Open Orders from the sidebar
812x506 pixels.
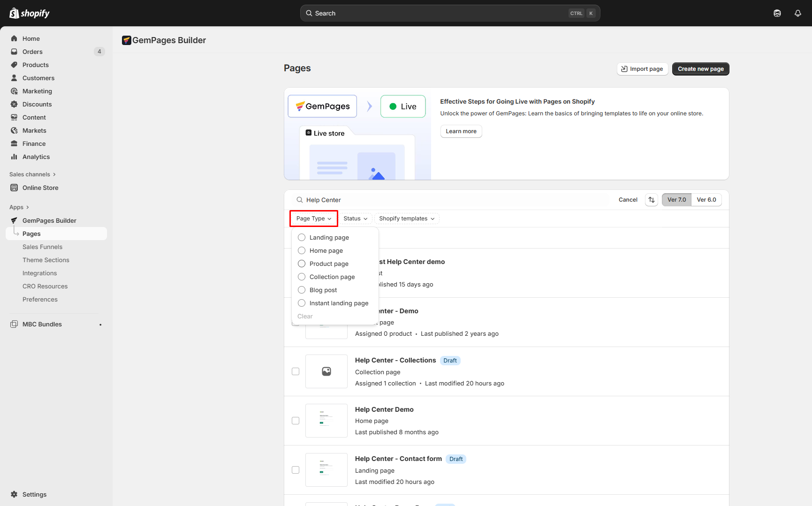click(x=32, y=52)
